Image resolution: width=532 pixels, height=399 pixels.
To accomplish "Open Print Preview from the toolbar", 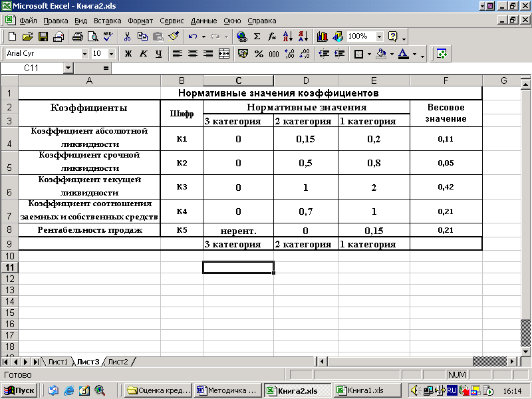I will click(92, 37).
